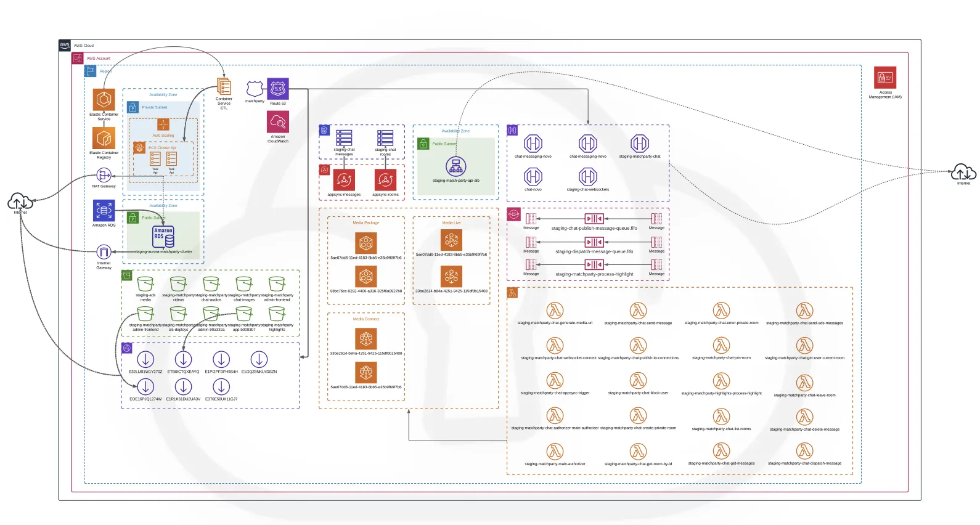Screen dimensions: 980x525
Task: Select the staging-matchparty admin-90a332a bucket icon
Action: pos(211,314)
